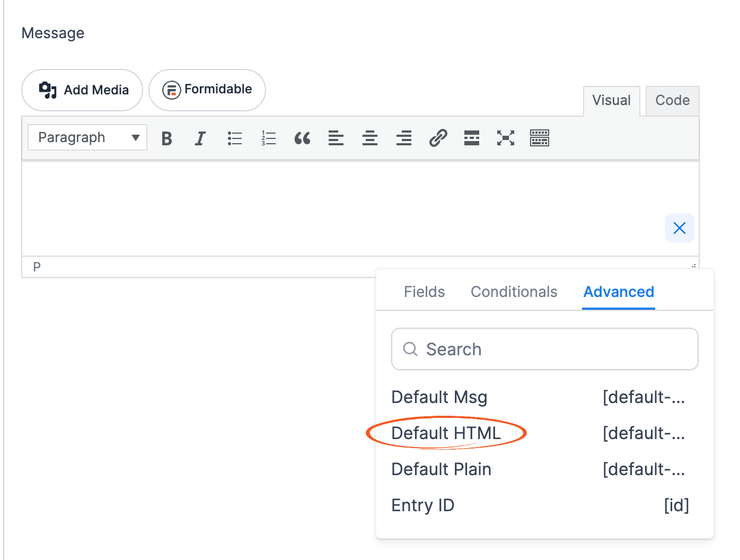Close the shortcode picker with X

pyautogui.click(x=680, y=228)
